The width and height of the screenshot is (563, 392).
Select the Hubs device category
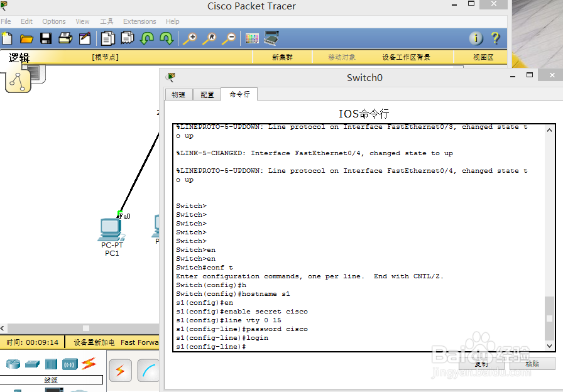[x=51, y=364]
